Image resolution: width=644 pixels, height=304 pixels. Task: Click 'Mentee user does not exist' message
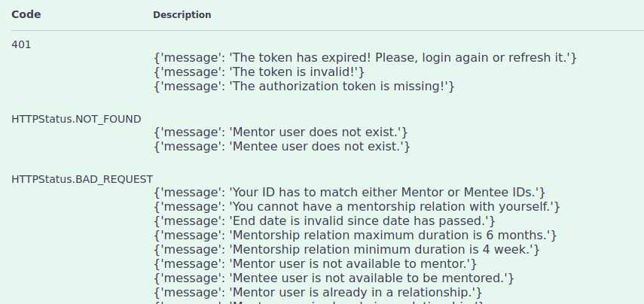click(x=282, y=147)
